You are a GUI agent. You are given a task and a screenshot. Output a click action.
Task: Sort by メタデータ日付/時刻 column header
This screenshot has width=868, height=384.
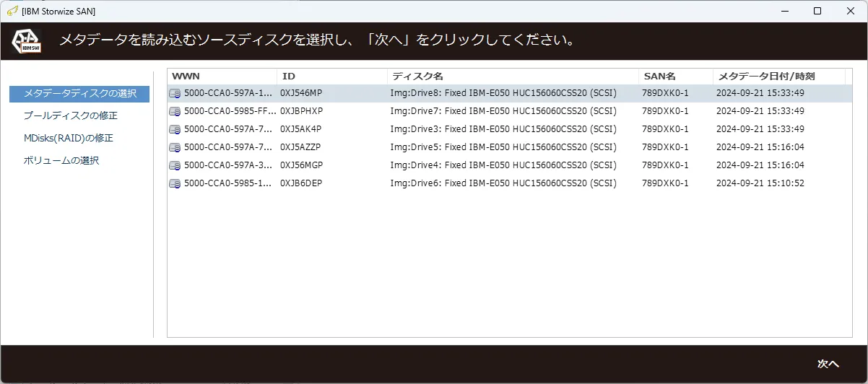778,76
